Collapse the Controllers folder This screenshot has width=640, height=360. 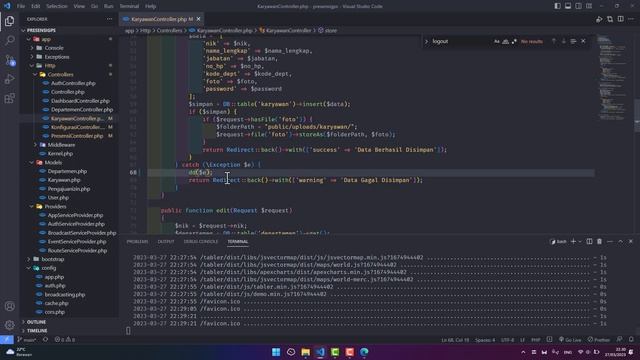35,74
